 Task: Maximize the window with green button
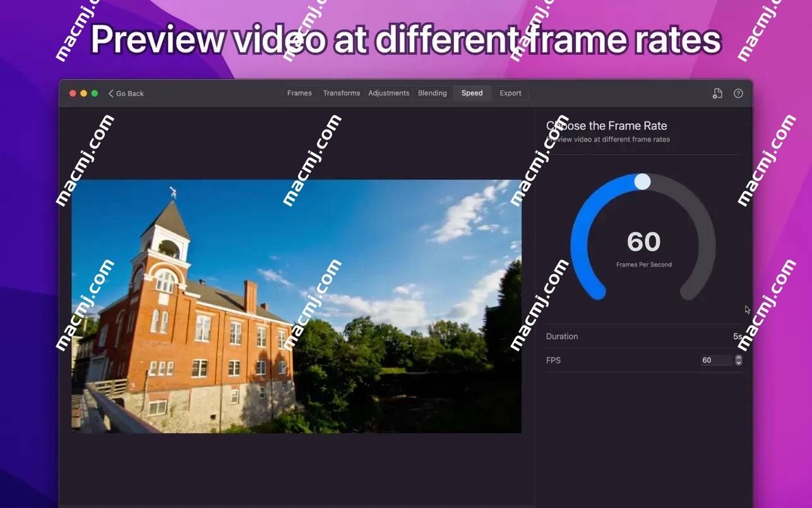pos(95,94)
